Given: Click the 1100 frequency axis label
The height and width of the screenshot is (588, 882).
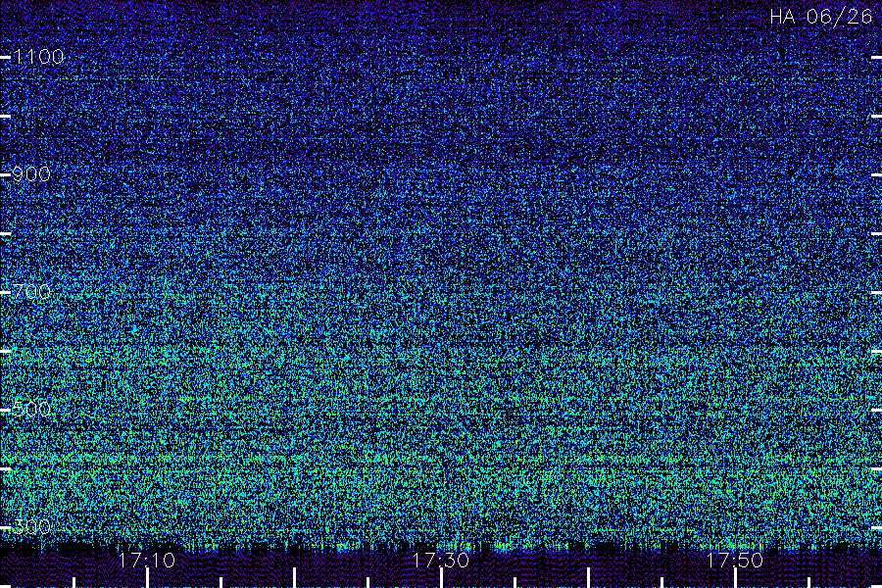Looking at the screenshot, I should click(39, 57).
